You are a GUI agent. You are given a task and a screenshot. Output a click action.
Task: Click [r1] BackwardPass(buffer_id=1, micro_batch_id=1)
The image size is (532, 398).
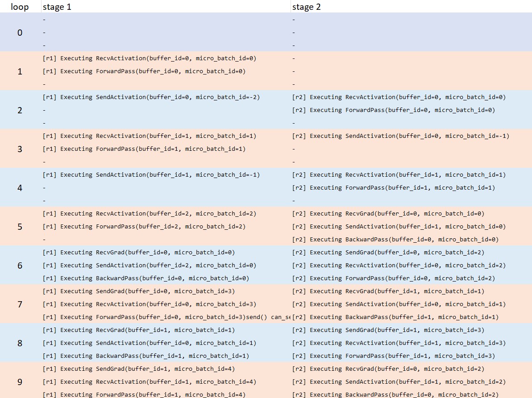pyautogui.click(x=146, y=356)
